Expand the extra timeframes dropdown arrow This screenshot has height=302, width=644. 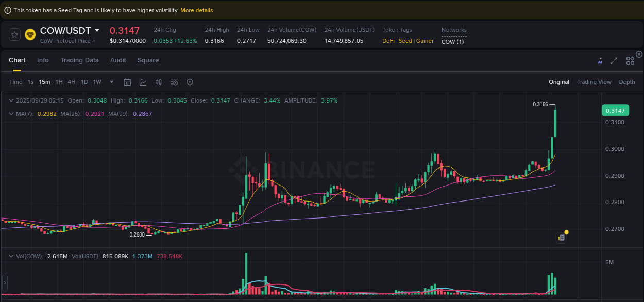(x=111, y=82)
